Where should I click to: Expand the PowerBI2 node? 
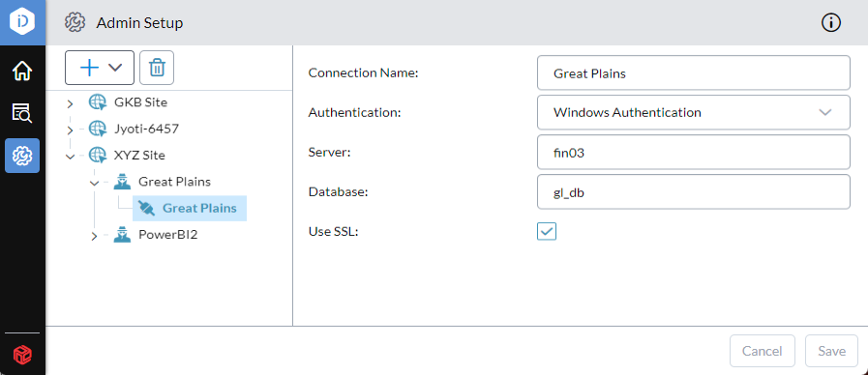tap(94, 236)
